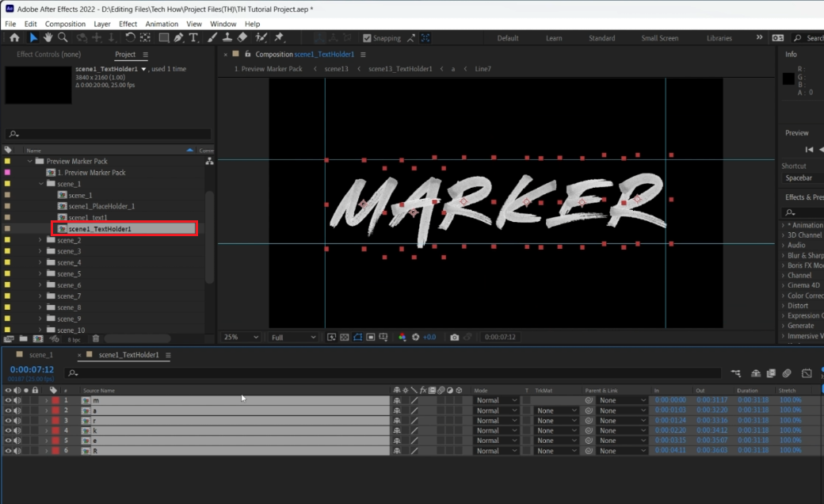Click the red label swatch of layer 4
The height and width of the screenshot is (504, 824).
click(55, 431)
